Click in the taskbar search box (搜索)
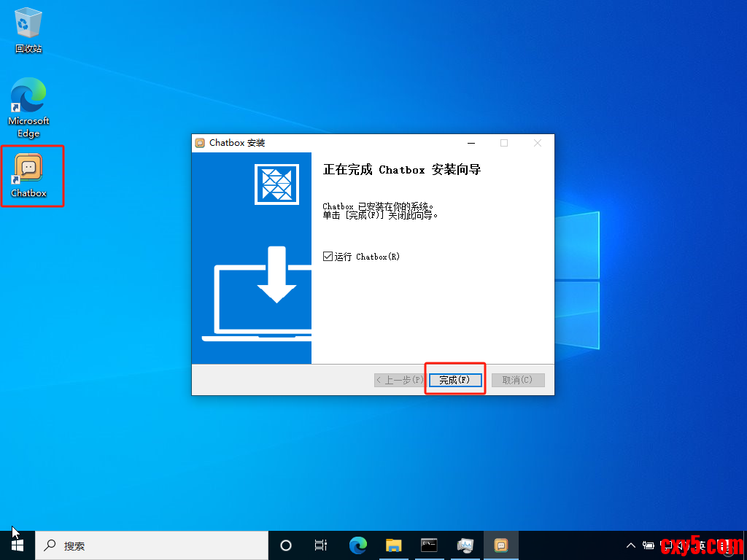The width and height of the screenshot is (747, 560). 153,545
